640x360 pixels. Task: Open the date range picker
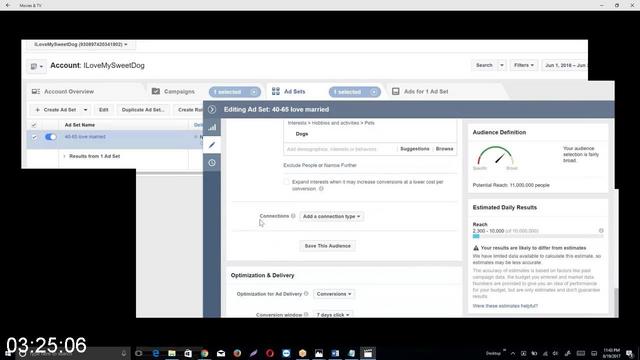(564, 65)
